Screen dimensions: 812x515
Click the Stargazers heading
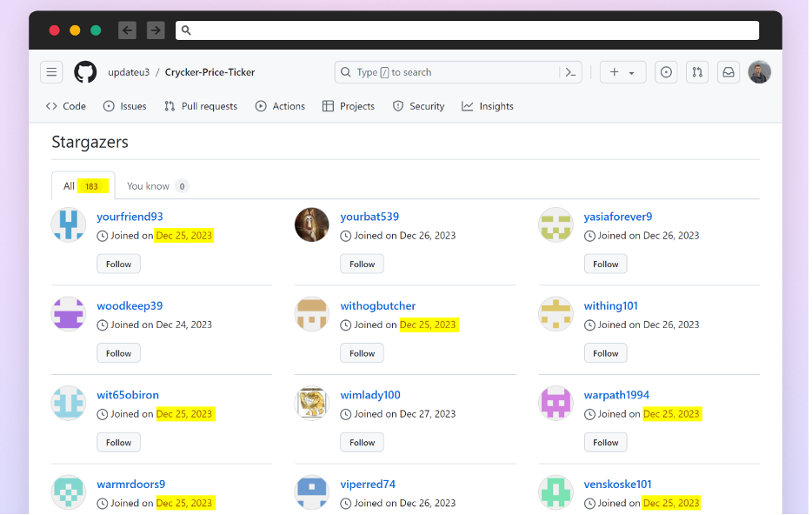pos(90,142)
